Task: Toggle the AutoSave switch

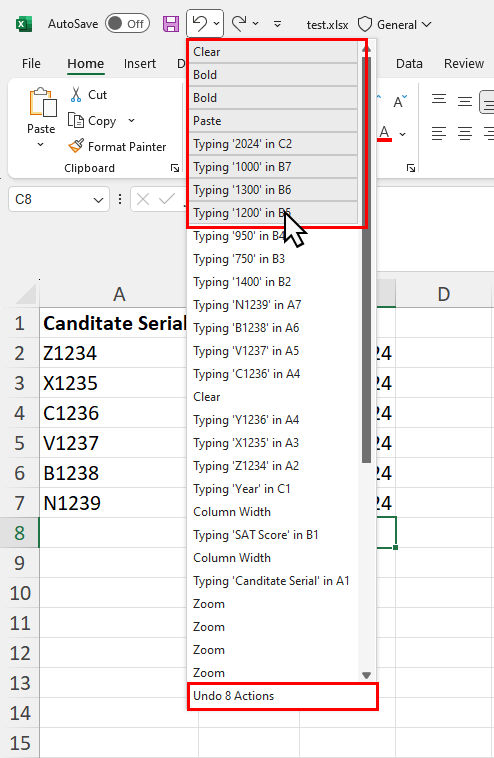Action: [x=128, y=24]
